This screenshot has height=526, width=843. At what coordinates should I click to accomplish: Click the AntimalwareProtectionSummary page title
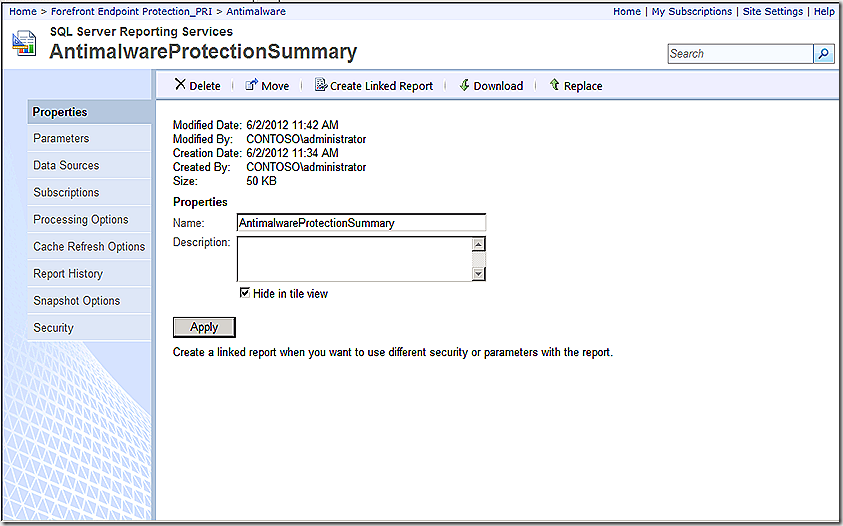click(203, 52)
